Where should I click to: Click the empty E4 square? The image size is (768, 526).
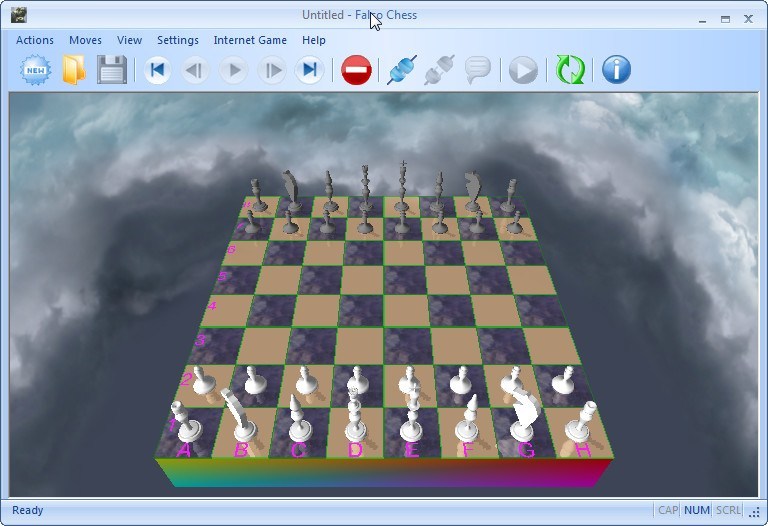(x=407, y=311)
